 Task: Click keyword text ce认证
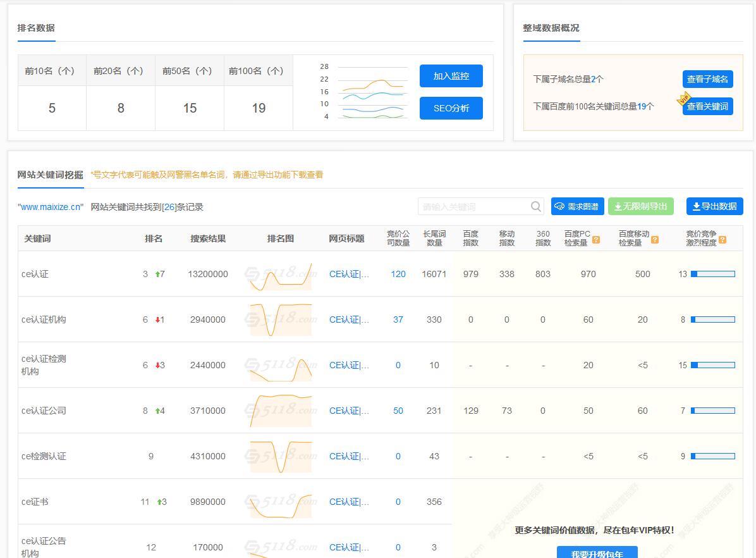(x=35, y=274)
